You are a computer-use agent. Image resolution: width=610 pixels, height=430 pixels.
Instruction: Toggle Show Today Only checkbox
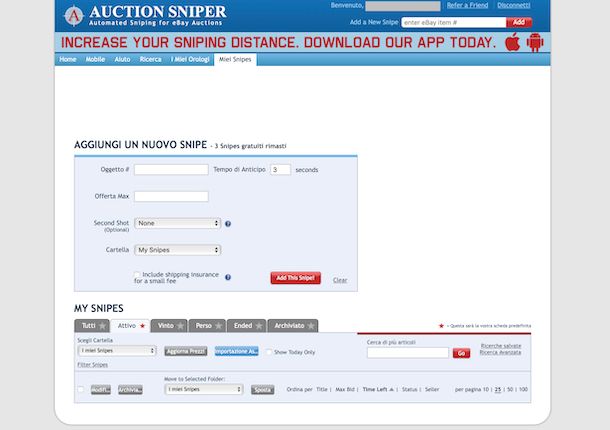[269, 352]
